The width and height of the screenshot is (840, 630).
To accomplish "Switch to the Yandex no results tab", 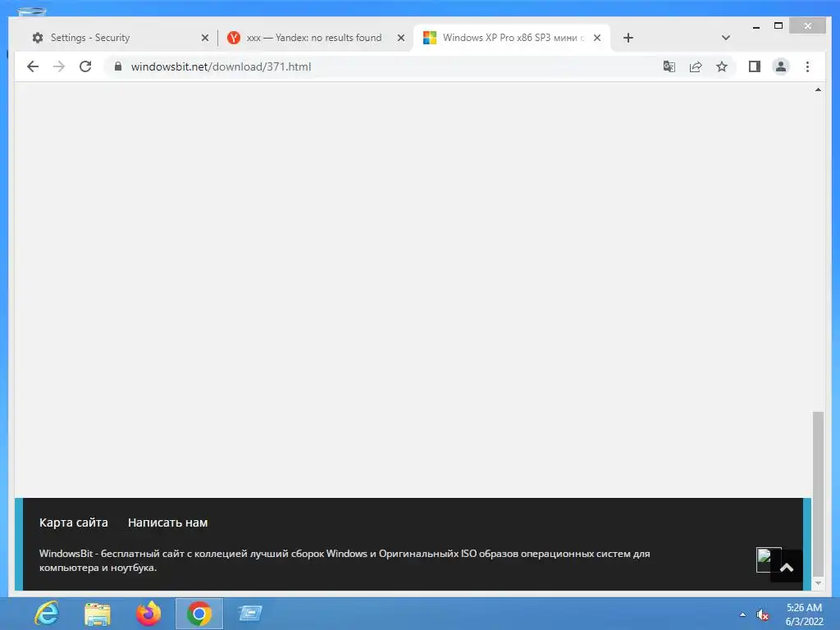I will (314, 38).
